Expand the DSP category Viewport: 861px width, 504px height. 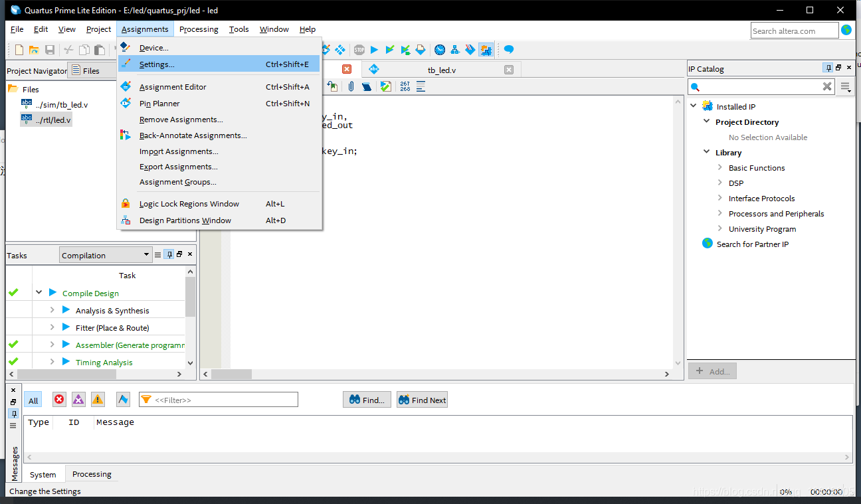(x=720, y=183)
